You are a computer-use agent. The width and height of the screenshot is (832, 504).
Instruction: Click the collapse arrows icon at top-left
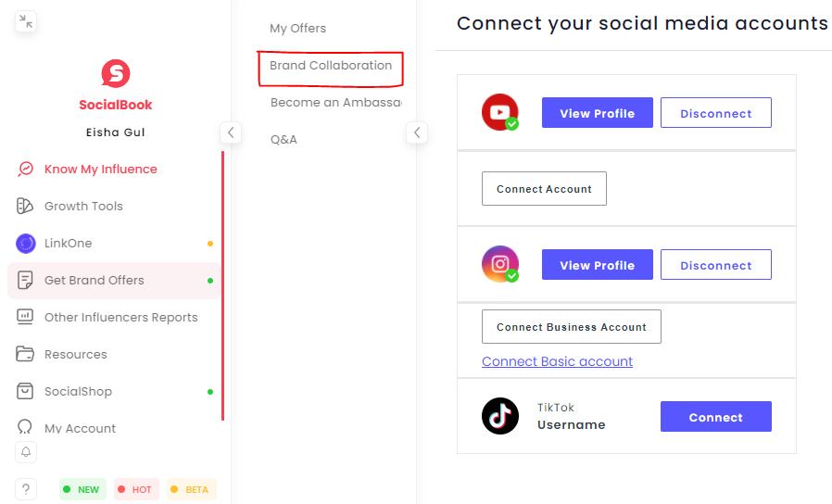pyautogui.click(x=26, y=21)
